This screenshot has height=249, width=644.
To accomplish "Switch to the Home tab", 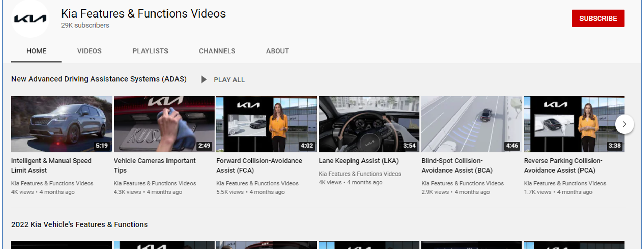I will [36, 51].
